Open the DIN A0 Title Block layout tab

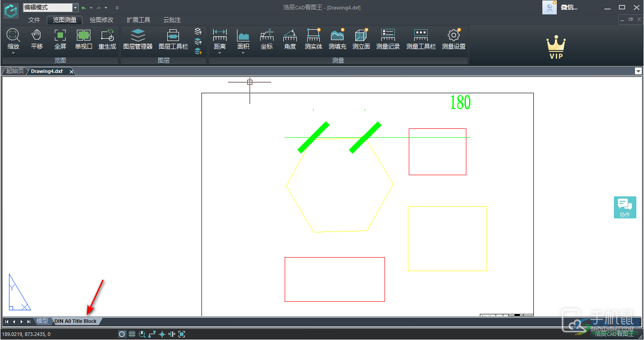click(x=76, y=321)
